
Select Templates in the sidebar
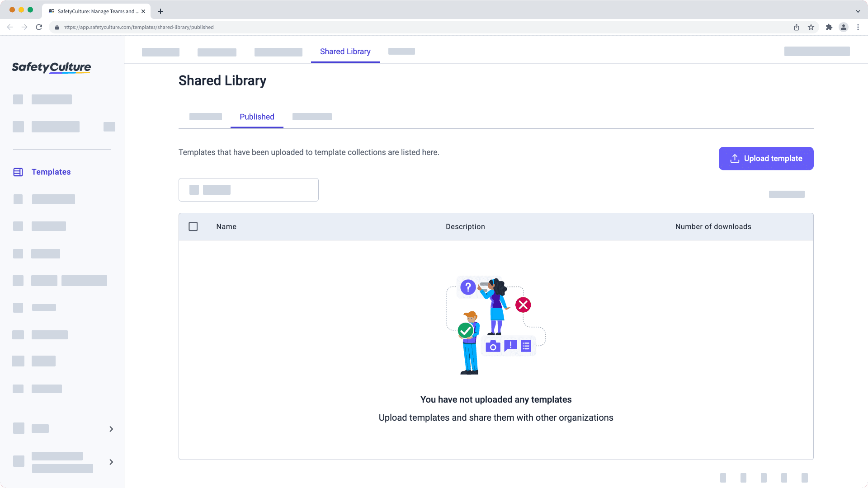click(x=51, y=172)
